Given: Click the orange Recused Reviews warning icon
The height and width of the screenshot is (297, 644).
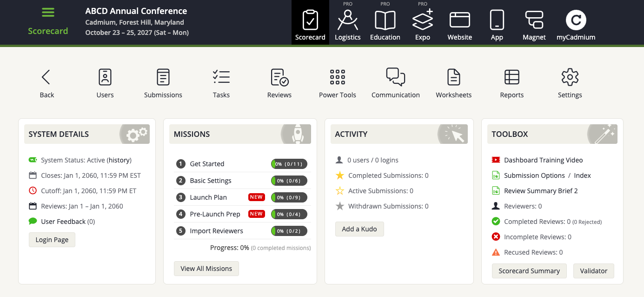Looking at the screenshot, I should click(496, 252).
